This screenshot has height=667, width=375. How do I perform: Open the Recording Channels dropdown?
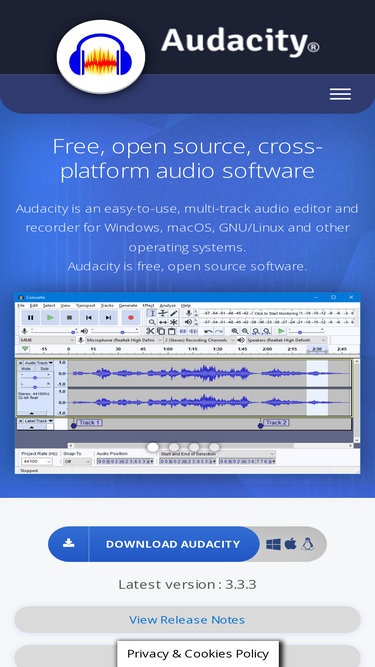pos(199,340)
